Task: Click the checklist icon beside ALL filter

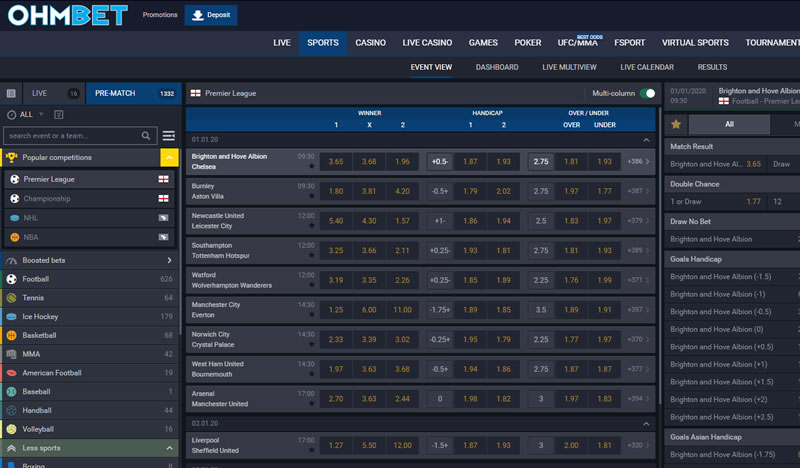Action: tap(59, 115)
